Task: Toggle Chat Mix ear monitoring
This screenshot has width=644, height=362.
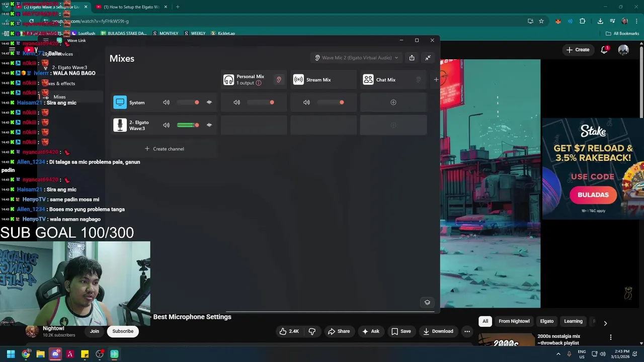Action: (418, 80)
